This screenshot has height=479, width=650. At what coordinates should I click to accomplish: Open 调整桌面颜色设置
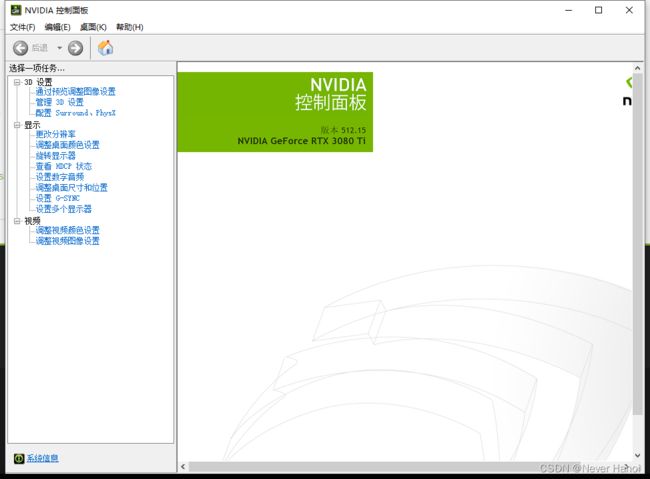click(68, 145)
